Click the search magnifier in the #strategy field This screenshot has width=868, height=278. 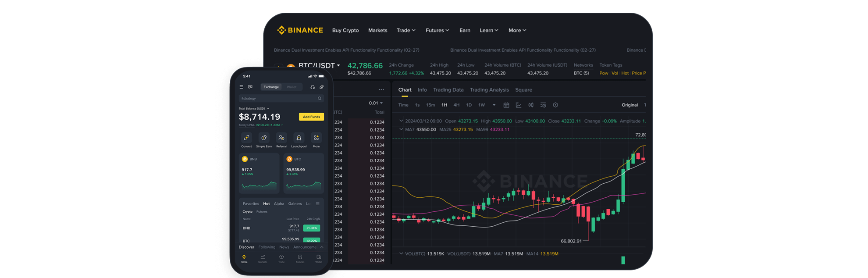tap(320, 99)
